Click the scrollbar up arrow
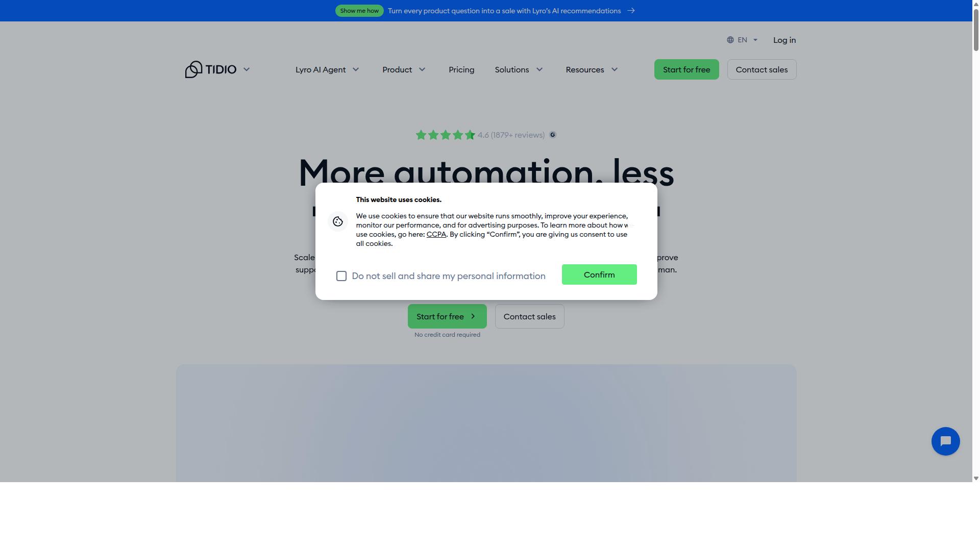The height and width of the screenshot is (551, 980). coord(976,4)
